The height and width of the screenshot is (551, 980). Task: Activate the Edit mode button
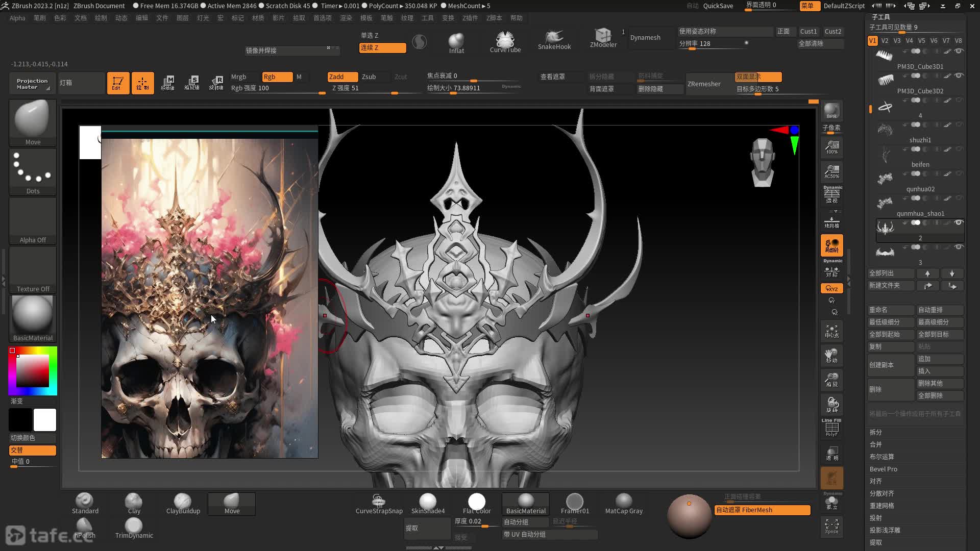coord(118,83)
